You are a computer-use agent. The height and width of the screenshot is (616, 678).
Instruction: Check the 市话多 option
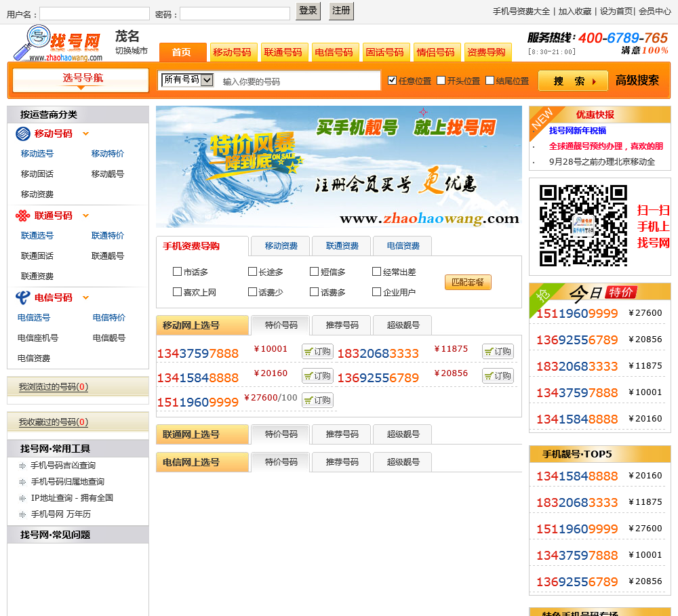(x=177, y=272)
